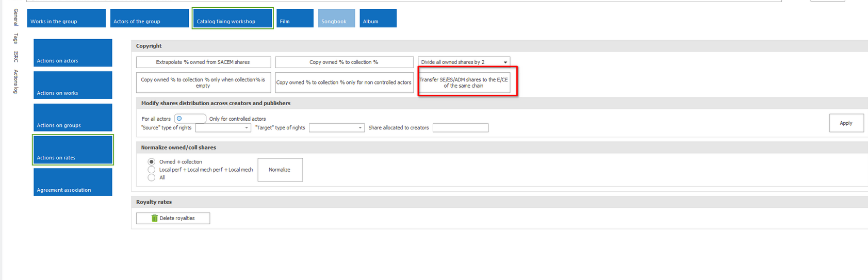Click the Apply button
Screen dimensions: 868x280
[x=846, y=123]
